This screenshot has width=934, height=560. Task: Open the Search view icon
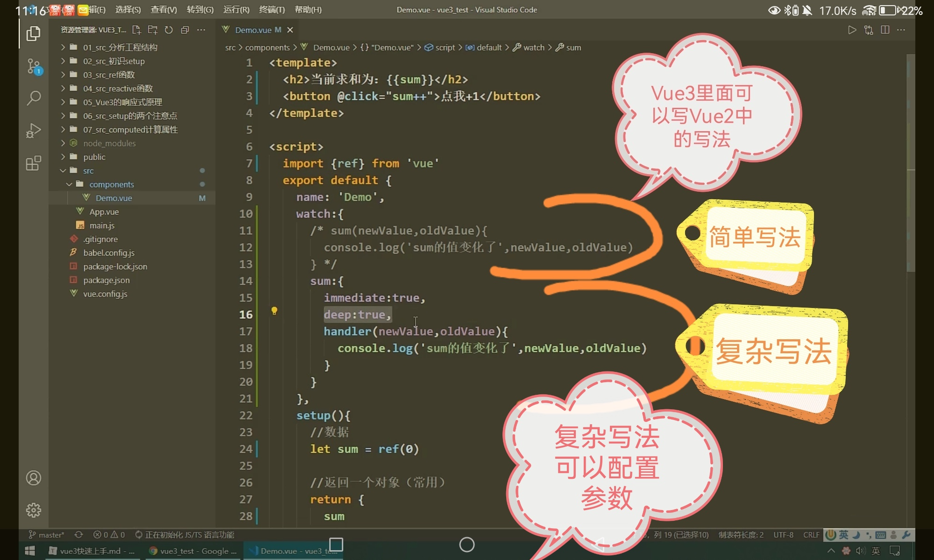(33, 98)
